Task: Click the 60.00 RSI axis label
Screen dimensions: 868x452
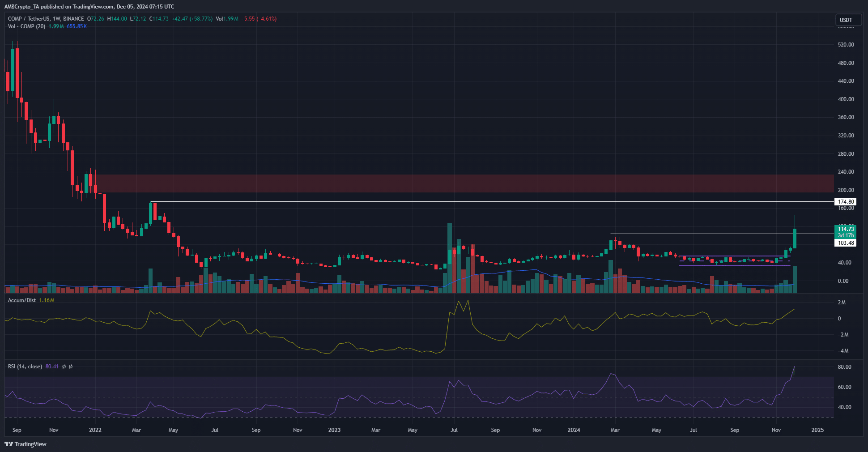Action: [x=844, y=387]
